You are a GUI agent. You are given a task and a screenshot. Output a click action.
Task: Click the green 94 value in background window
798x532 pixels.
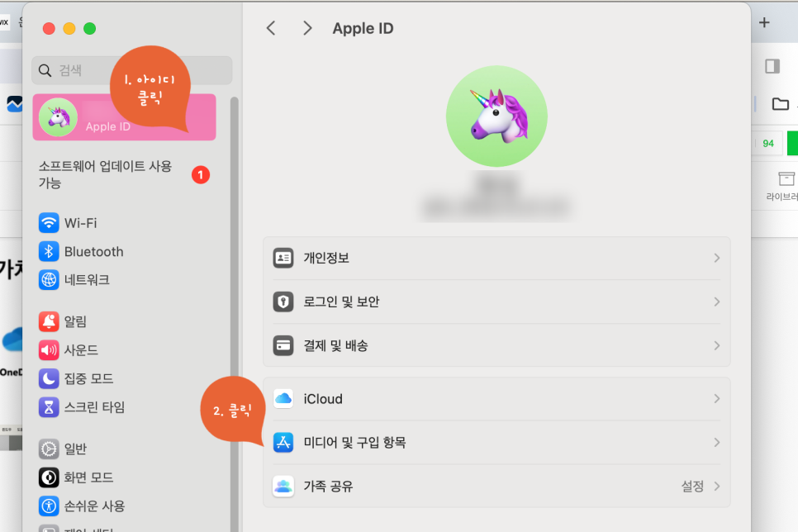[x=768, y=144]
